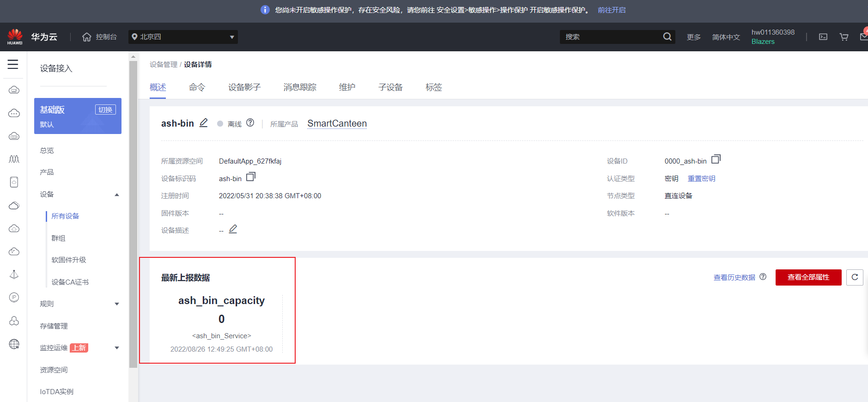
Task: Click the storage container sidebar icon
Action: click(x=14, y=182)
